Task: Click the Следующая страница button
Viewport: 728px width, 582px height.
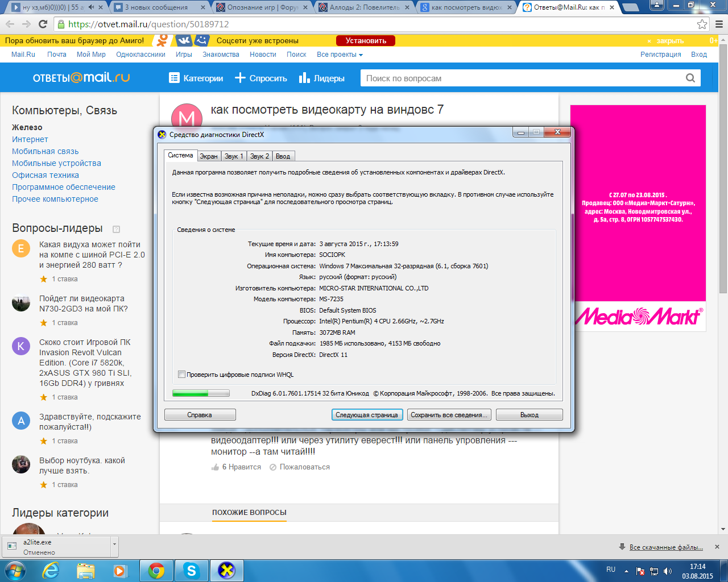Action: click(x=367, y=415)
